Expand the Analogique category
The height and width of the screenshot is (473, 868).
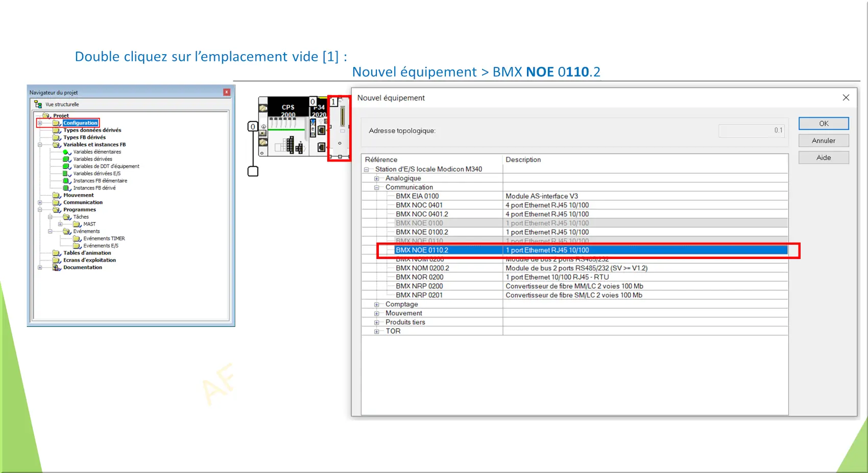[x=377, y=179]
